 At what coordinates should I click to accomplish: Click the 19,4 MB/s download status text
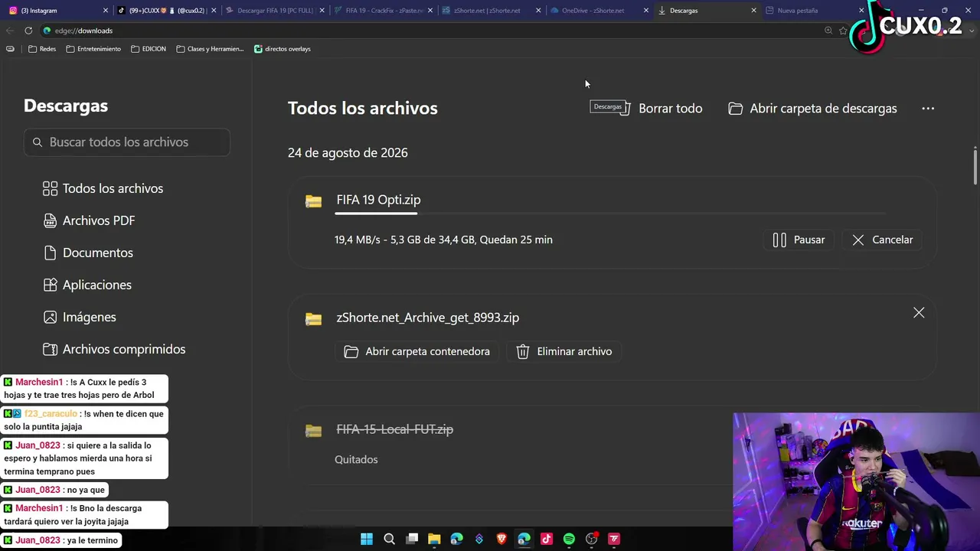[443, 240]
